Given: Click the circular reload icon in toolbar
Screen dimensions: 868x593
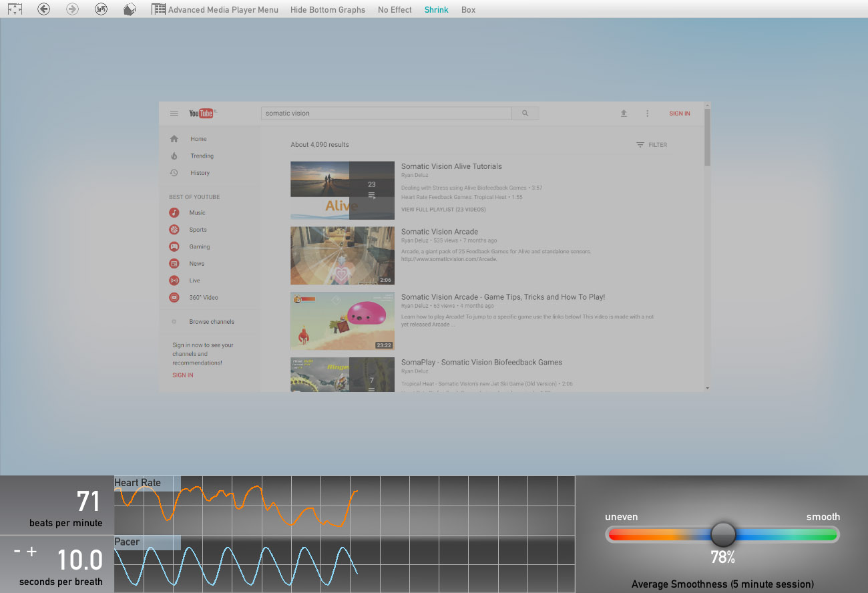Looking at the screenshot, I should coord(101,9).
